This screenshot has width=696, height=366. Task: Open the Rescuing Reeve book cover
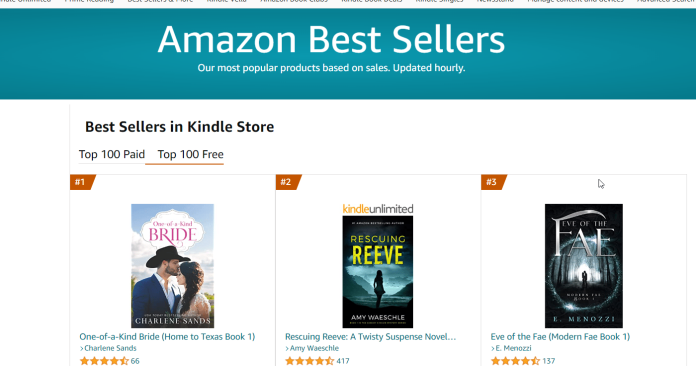[378, 272]
